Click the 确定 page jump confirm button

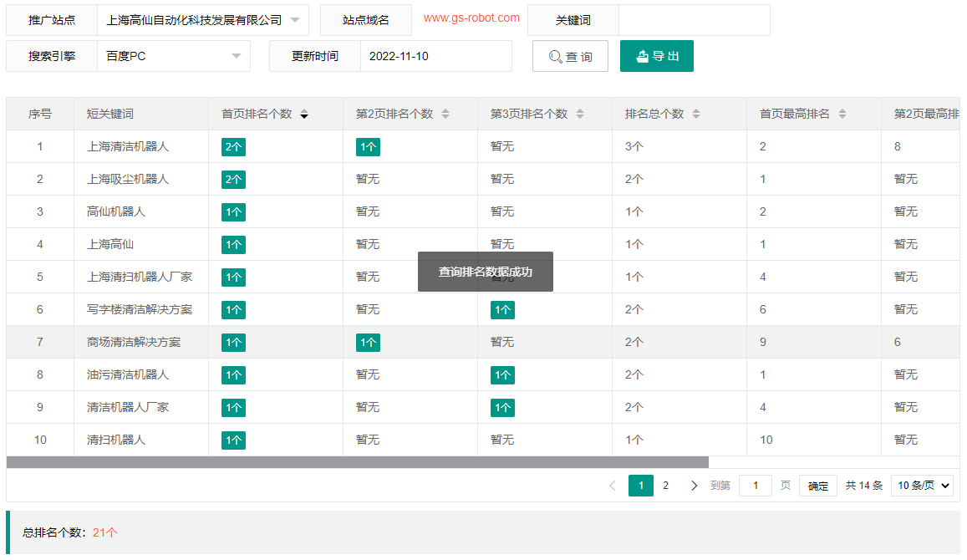pyautogui.click(x=817, y=485)
